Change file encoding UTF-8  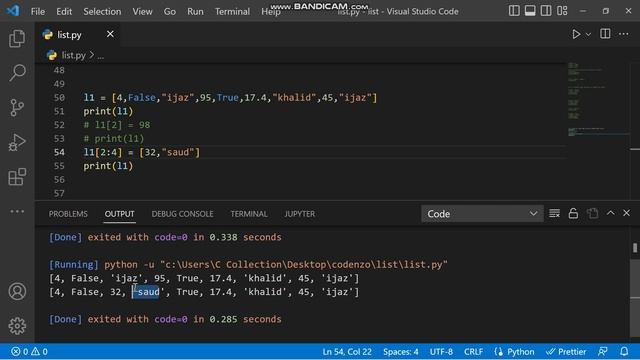coord(441,351)
